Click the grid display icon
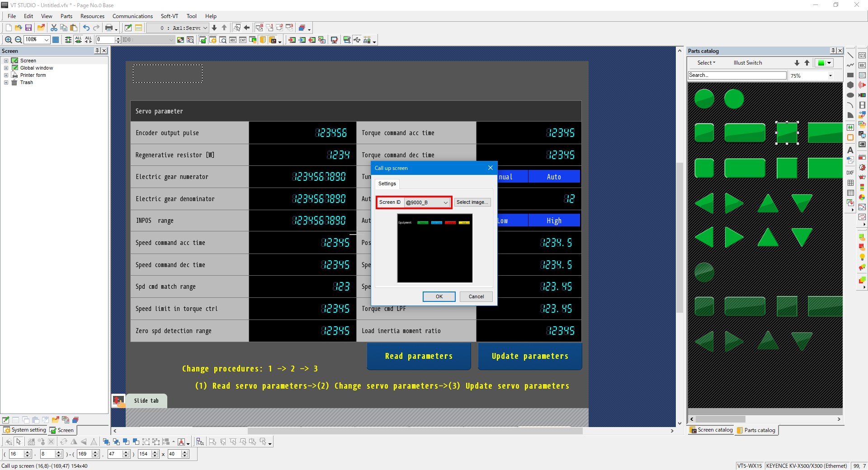Image resolution: width=868 pixels, height=470 pixels. tap(56, 40)
